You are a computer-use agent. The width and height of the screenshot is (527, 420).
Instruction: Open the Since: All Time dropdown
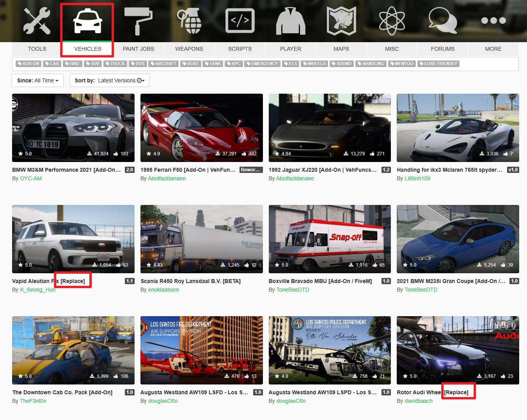click(x=37, y=80)
